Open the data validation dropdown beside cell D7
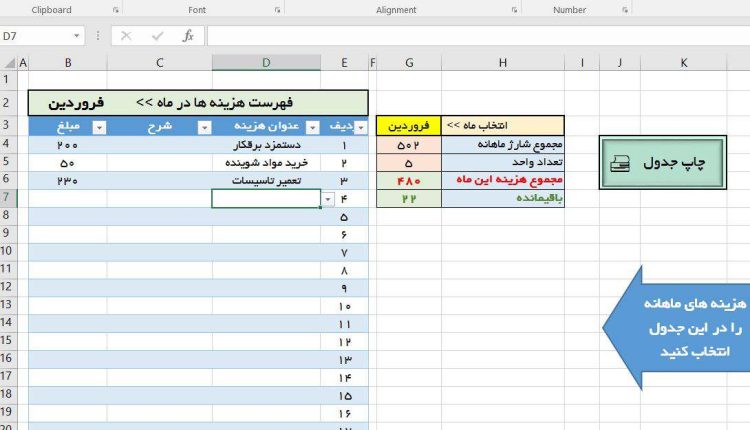This screenshot has width=750, height=430. point(328,199)
